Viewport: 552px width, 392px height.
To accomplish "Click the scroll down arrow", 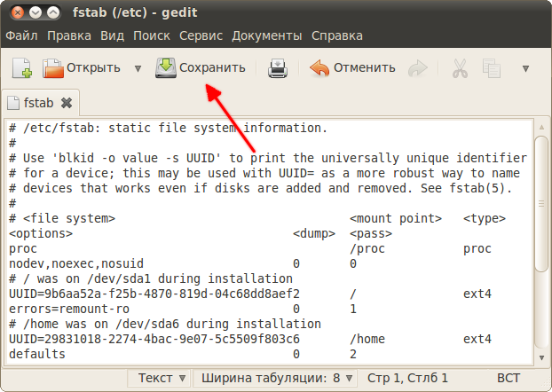I will (541, 357).
